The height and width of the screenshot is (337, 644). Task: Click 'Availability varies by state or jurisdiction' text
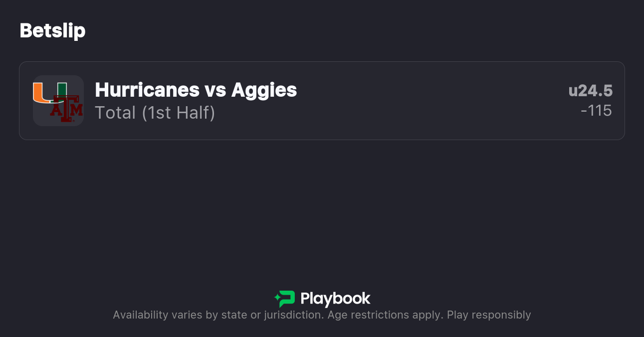[x=218, y=315]
